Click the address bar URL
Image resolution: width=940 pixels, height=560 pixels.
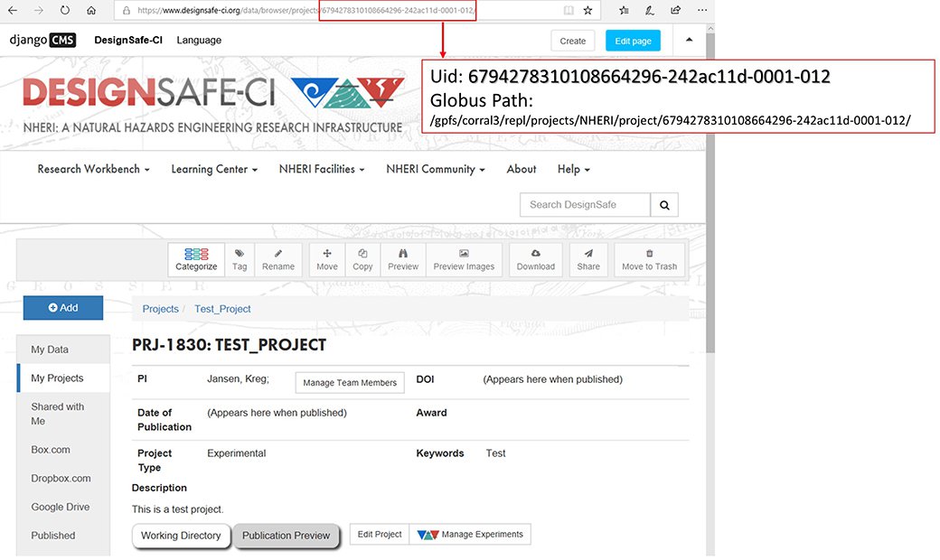click(305, 10)
